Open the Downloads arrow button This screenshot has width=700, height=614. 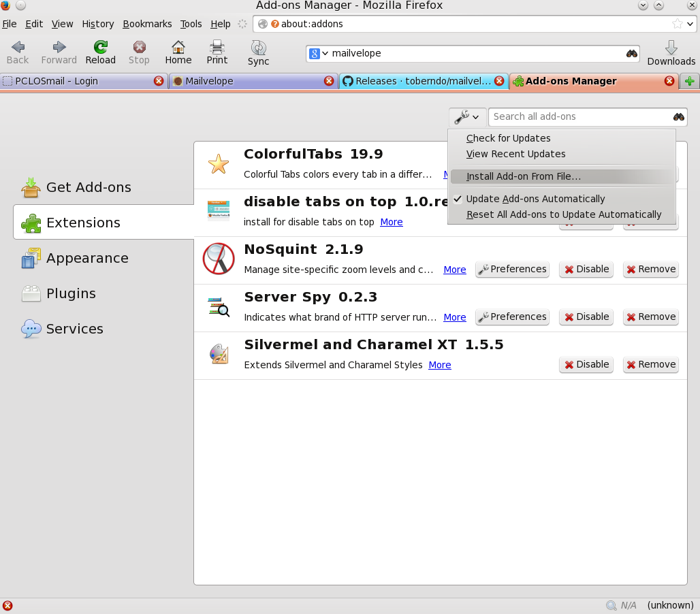[x=671, y=53]
